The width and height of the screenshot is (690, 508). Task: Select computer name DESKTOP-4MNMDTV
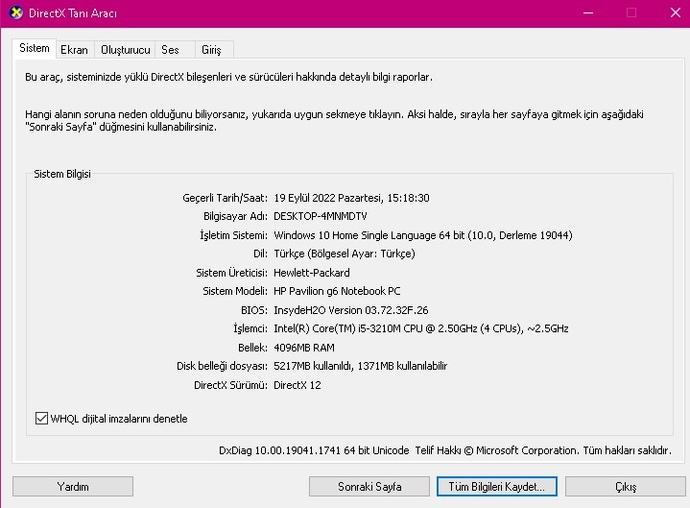pyautogui.click(x=320, y=216)
